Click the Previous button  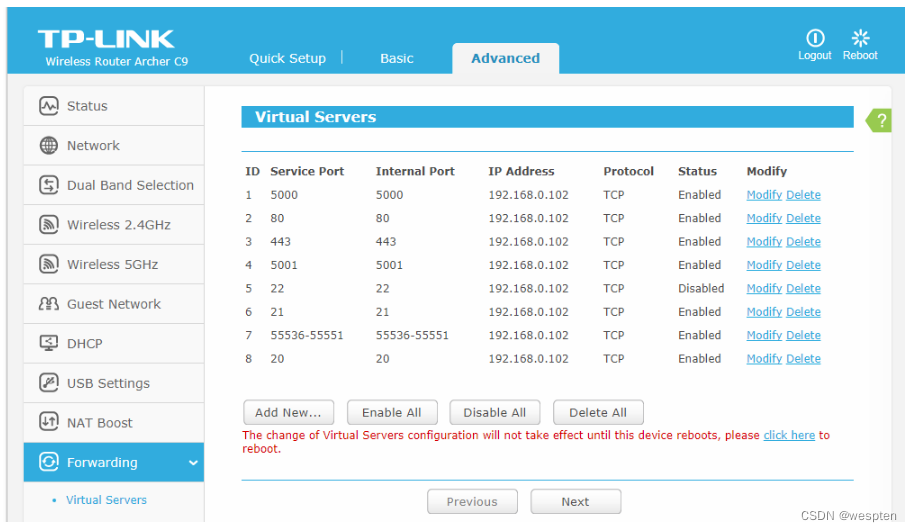point(472,501)
